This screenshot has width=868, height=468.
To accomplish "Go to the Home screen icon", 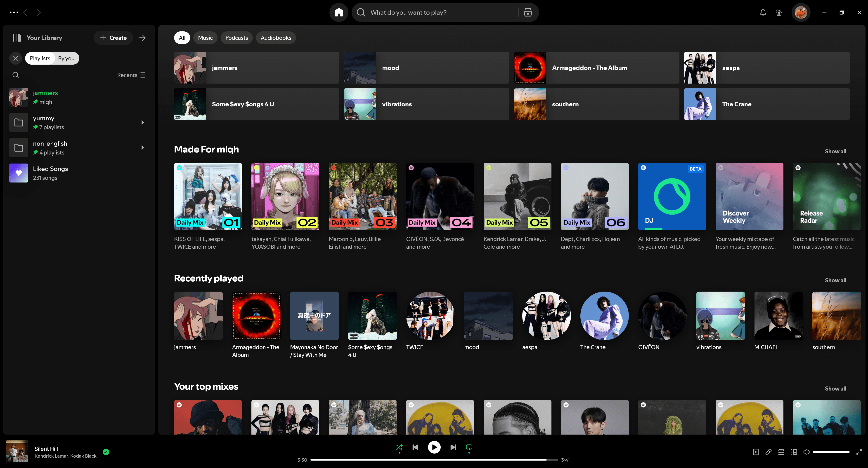I will [339, 12].
